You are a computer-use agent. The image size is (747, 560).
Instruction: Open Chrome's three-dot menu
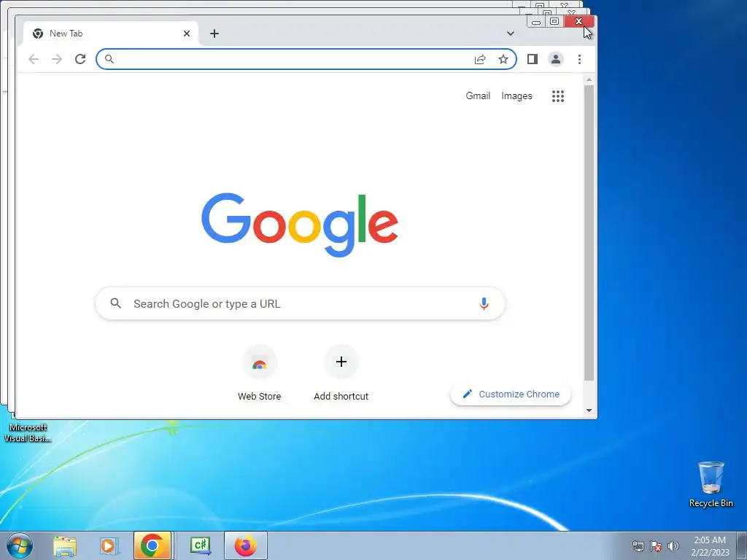coord(579,59)
